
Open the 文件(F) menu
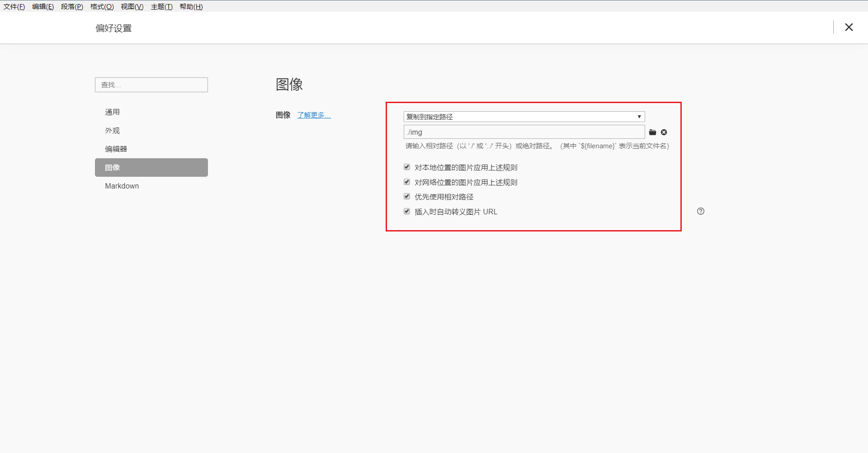coord(14,7)
